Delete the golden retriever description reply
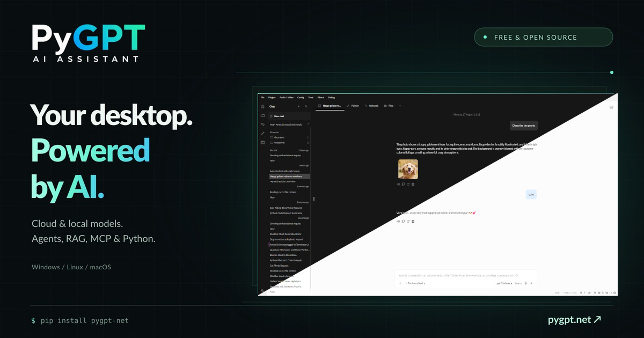 (413, 184)
